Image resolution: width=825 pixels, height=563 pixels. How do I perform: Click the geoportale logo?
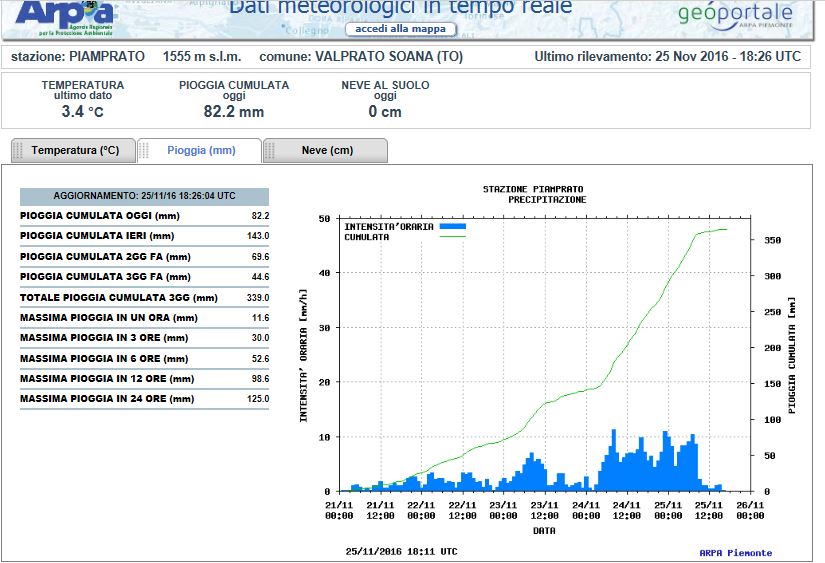735,15
